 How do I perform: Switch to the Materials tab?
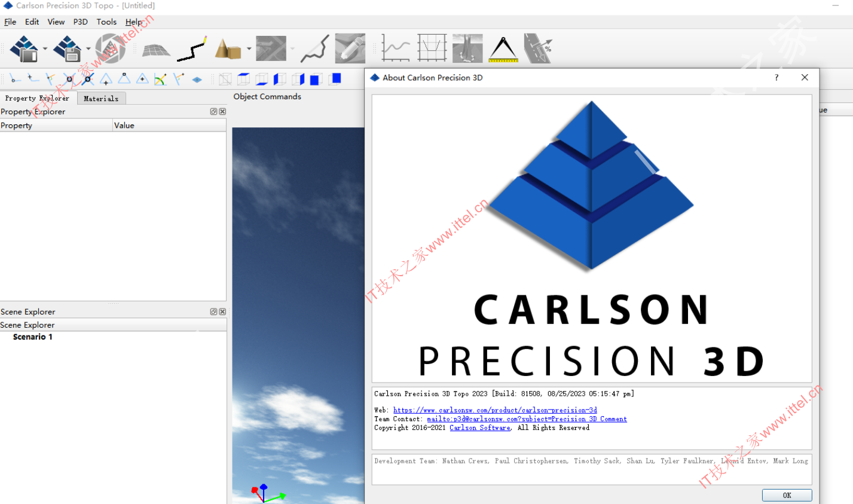101,99
